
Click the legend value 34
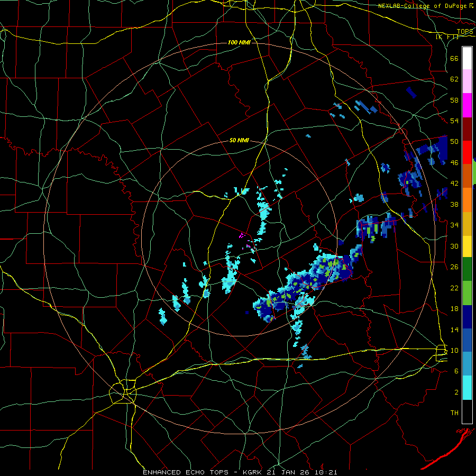pyautogui.click(x=454, y=225)
